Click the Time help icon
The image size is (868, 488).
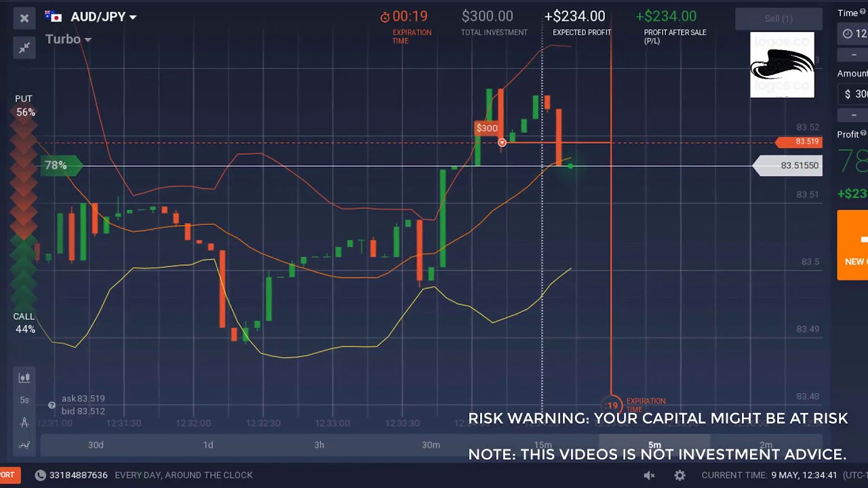863,12
